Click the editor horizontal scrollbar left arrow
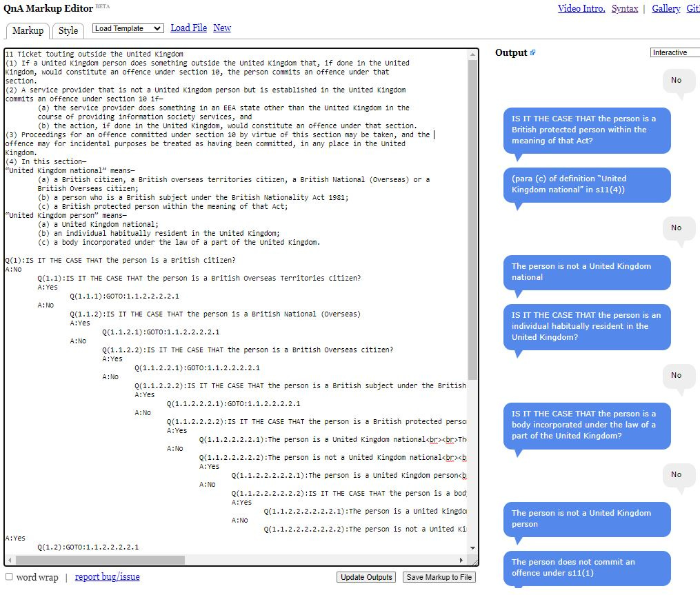The width and height of the screenshot is (700, 595). (x=10, y=560)
